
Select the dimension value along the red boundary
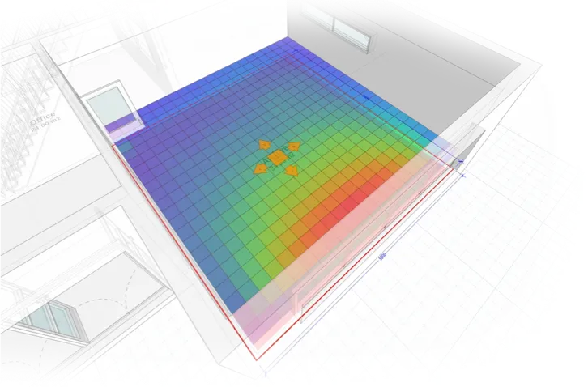(x=382, y=256)
